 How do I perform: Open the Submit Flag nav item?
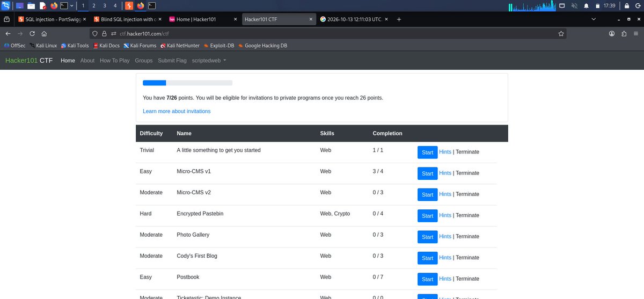[x=172, y=61]
